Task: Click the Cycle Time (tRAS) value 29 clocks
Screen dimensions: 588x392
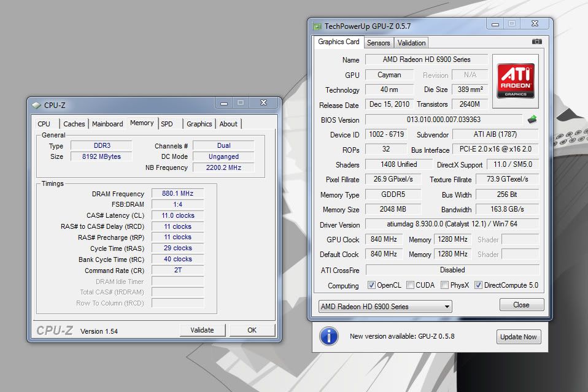Action: [x=178, y=248]
